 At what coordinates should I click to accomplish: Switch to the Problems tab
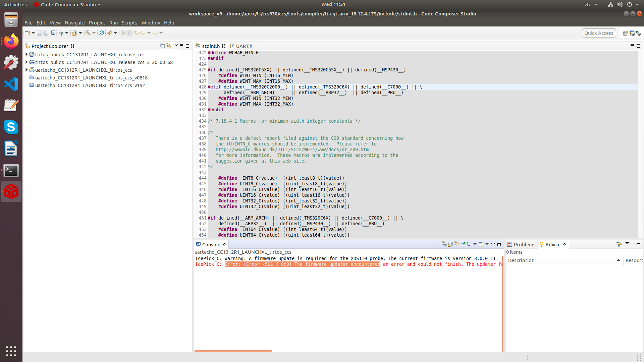tap(524, 245)
